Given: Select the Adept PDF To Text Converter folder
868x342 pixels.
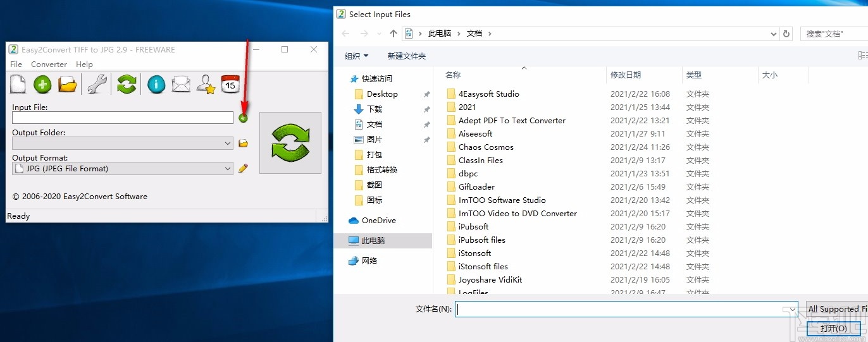Looking at the screenshot, I should 512,121.
